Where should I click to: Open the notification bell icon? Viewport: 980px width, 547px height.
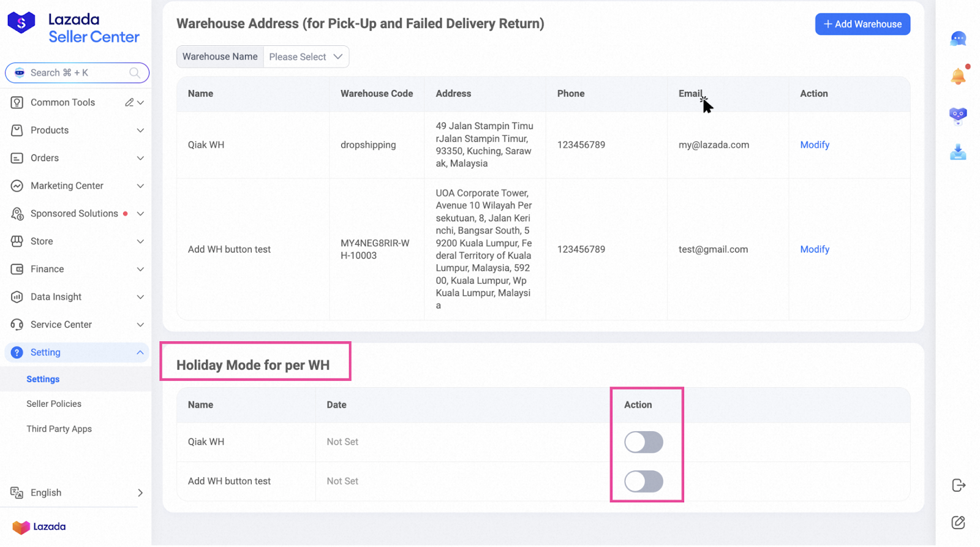(958, 76)
